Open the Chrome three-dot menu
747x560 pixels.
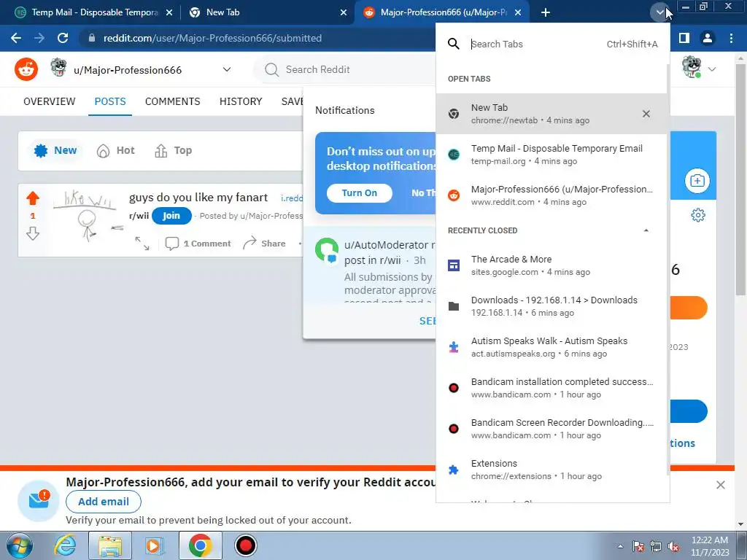click(x=731, y=38)
